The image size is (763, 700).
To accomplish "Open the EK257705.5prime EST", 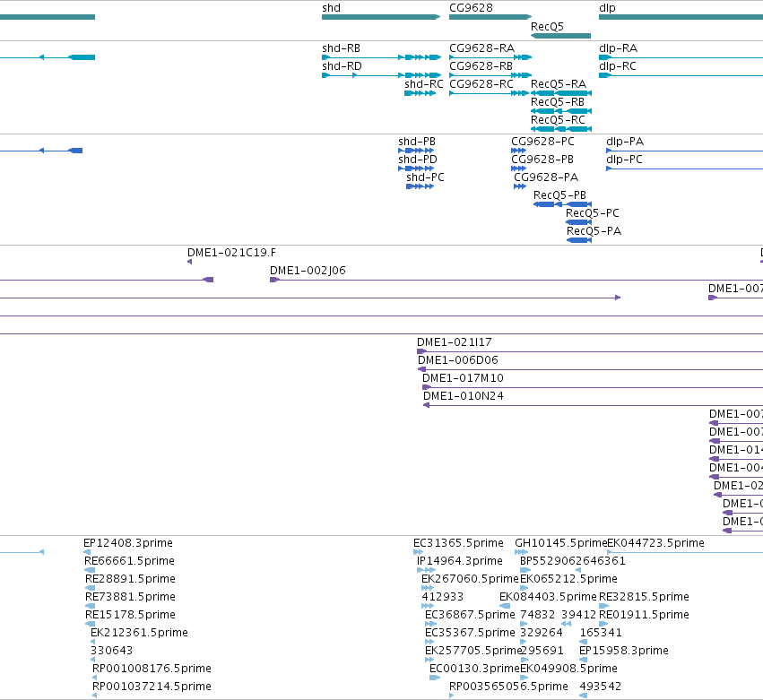I will coord(429,660).
